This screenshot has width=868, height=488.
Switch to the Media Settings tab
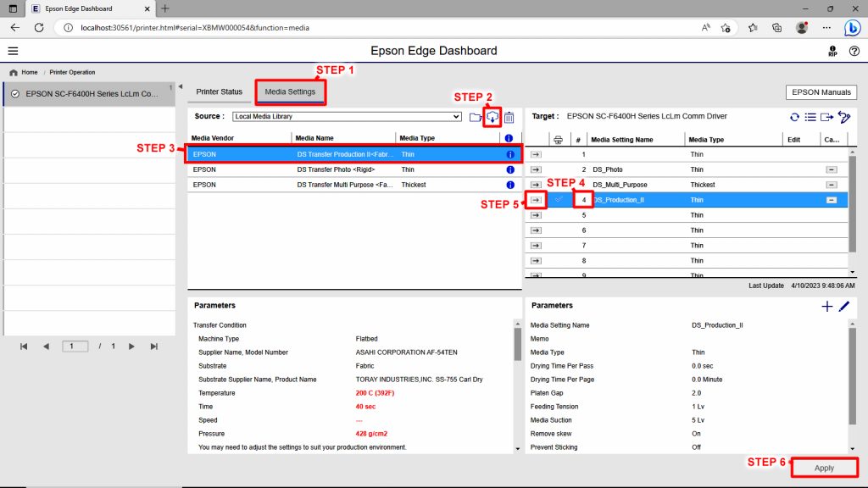click(x=290, y=91)
